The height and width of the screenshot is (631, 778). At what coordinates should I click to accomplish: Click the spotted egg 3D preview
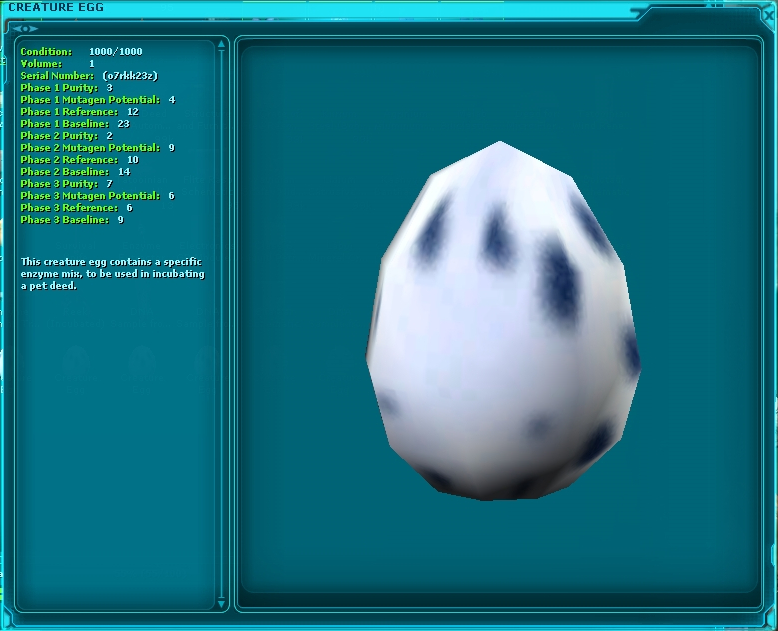(502, 321)
